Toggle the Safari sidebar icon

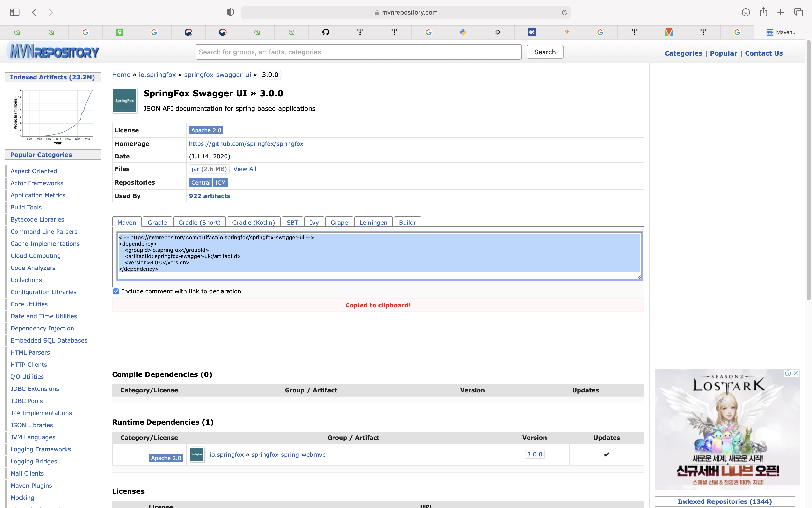(15, 12)
